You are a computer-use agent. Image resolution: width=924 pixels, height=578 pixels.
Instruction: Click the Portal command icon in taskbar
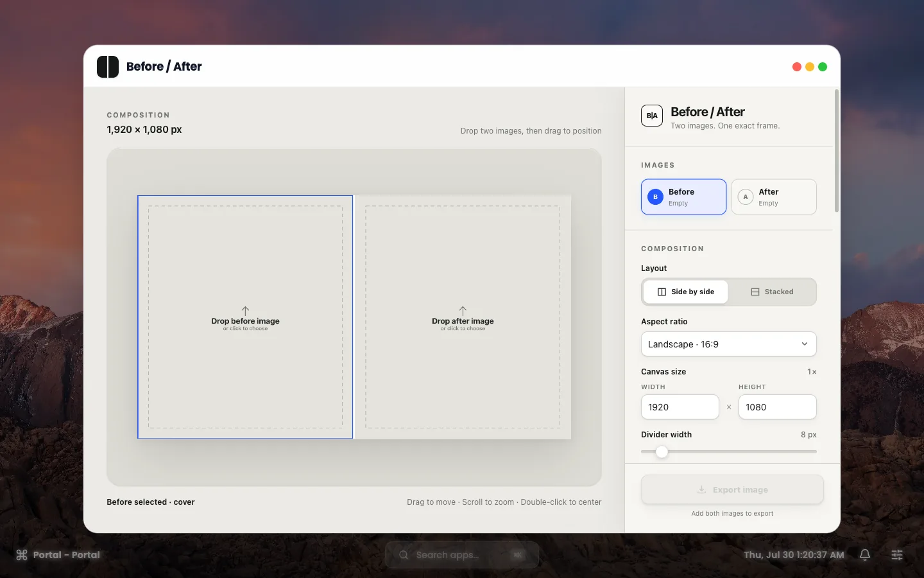point(22,555)
